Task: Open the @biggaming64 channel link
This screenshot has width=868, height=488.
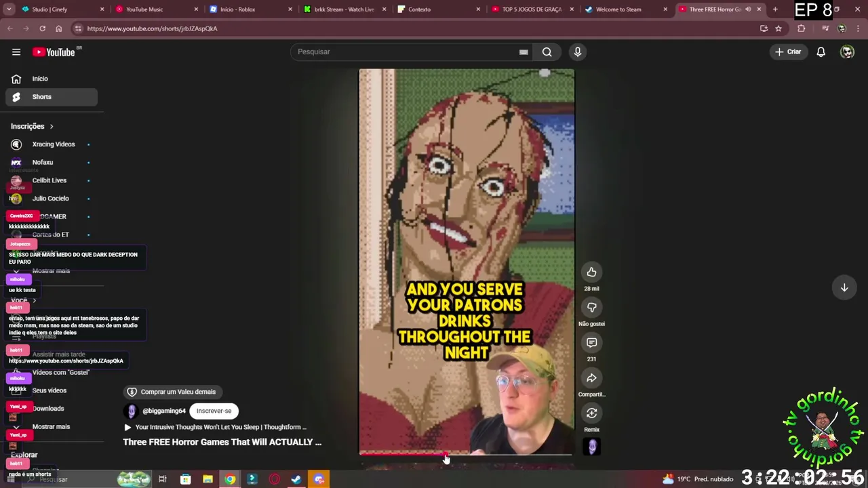Action: coord(163,411)
